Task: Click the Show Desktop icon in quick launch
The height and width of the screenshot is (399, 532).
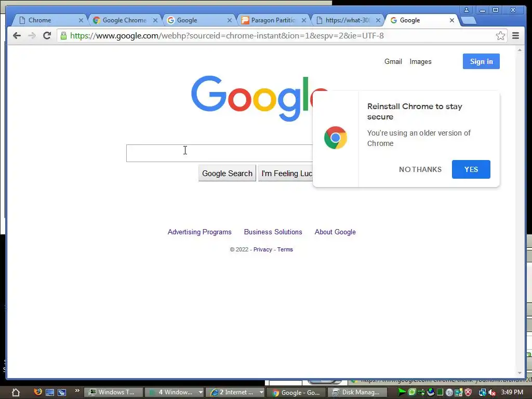Action: point(49,392)
